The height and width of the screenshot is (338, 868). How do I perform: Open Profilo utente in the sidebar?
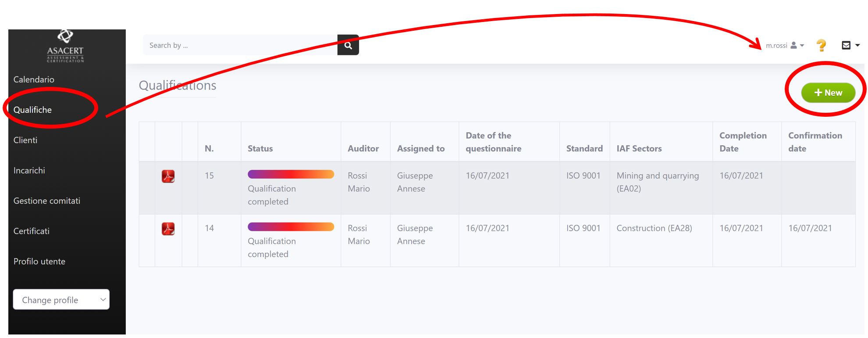pyautogui.click(x=39, y=261)
